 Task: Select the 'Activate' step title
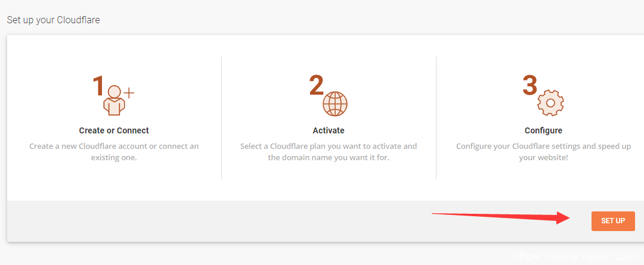tap(329, 130)
